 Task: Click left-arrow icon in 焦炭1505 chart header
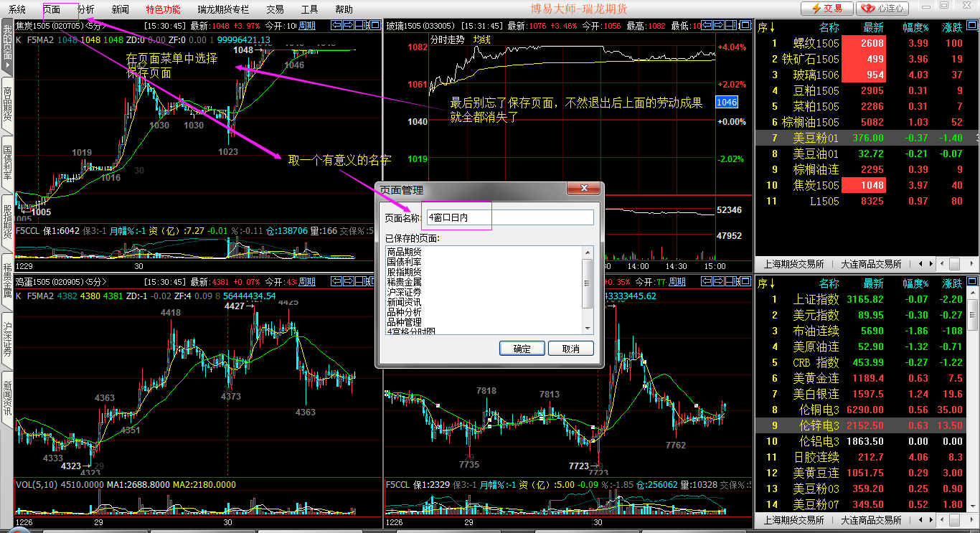336,26
